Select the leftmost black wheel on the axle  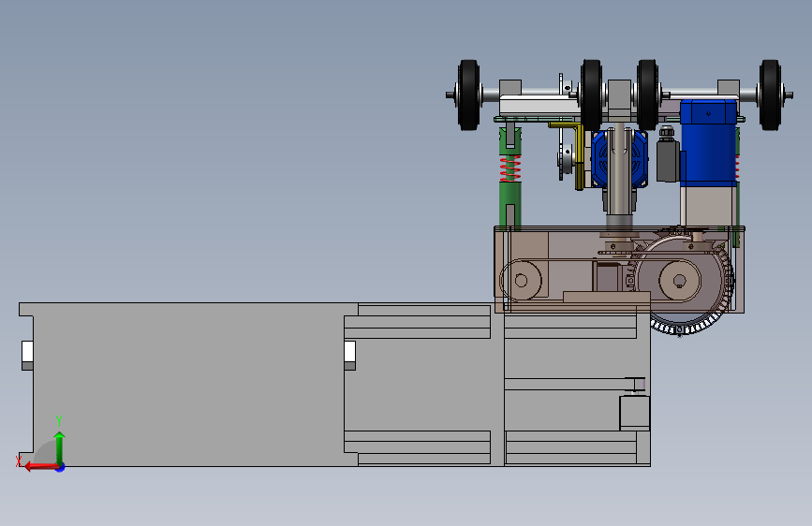(468, 95)
